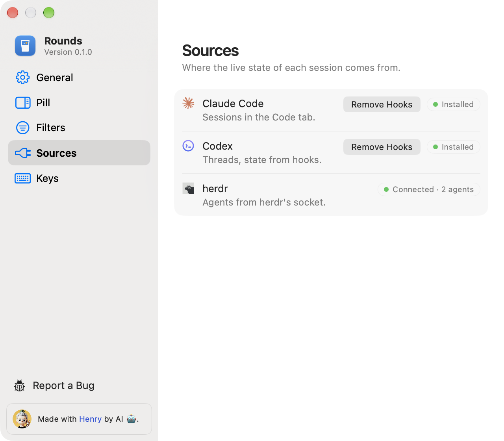This screenshot has height=441, width=504.
Task: Click the Filters lines icon
Action: coord(23,128)
